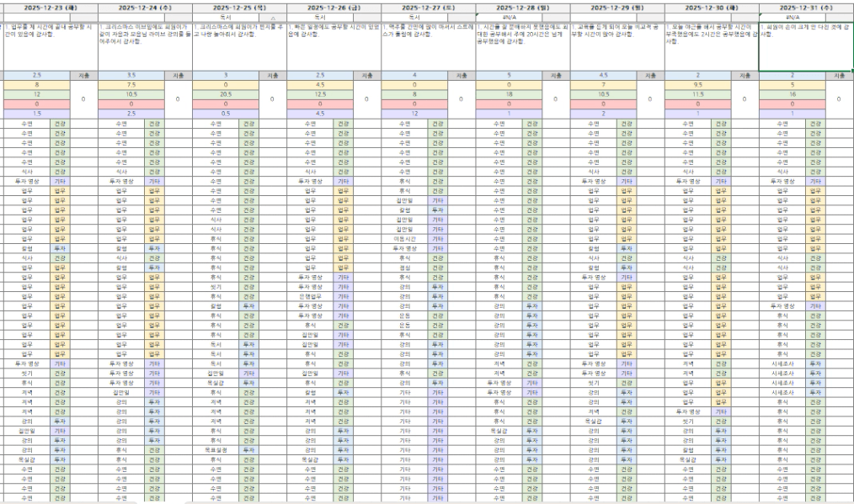Select the 2025-12-29 date header cell
Image resolution: width=854 pixels, height=504 pixels.
617,8
